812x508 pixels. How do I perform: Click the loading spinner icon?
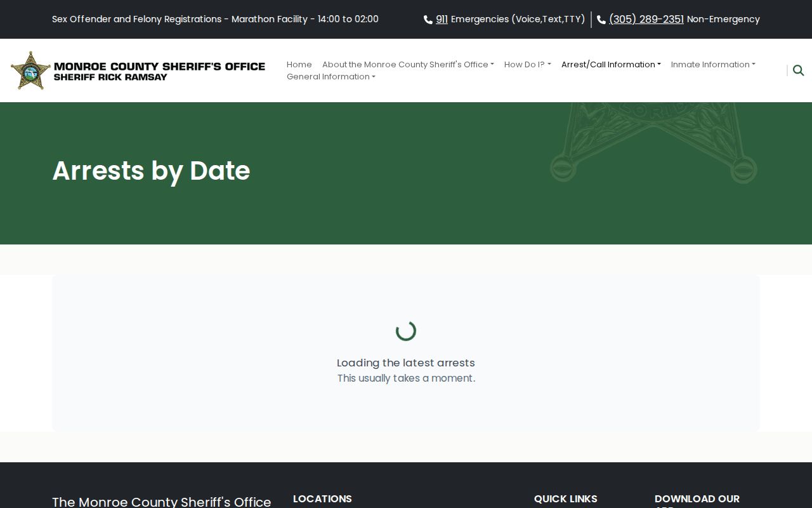(x=406, y=331)
